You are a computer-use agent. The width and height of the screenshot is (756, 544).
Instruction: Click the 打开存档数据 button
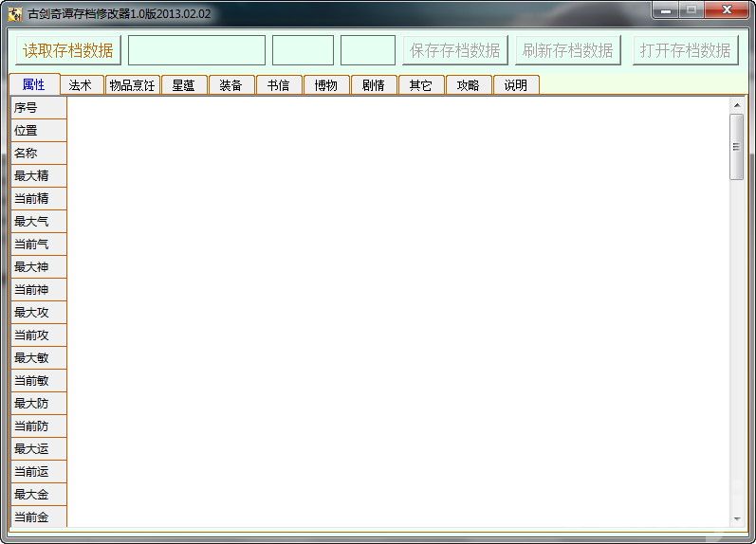click(685, 50)
